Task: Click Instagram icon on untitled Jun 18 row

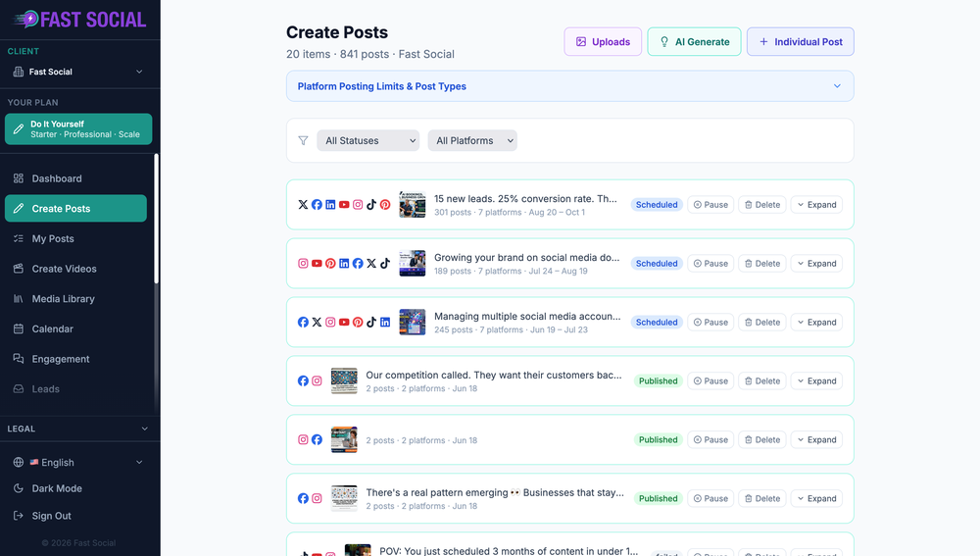Action: [x=303, y=439]
